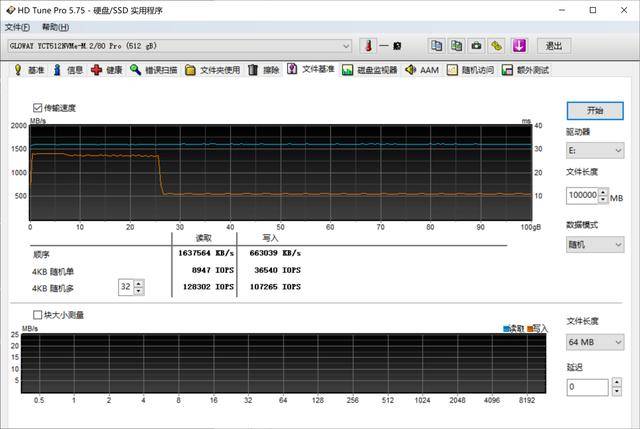Image resolution: width=640 pixels, height=429 pixels.
Task: Switch to the 错误扫描 tab
Action: 153,70
